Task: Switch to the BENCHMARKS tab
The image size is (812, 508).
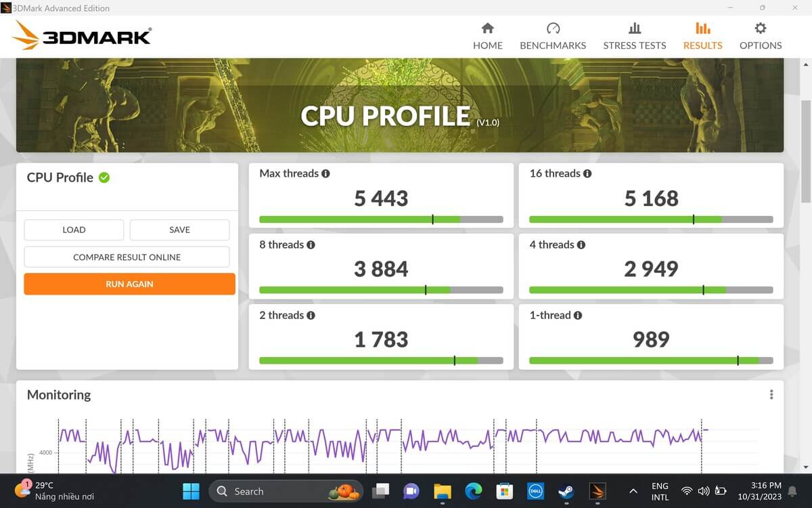Action: click(553, 37)
